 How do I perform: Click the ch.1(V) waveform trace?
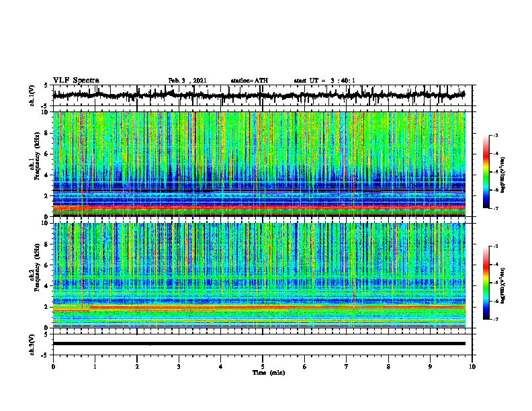tap(259, 95)
